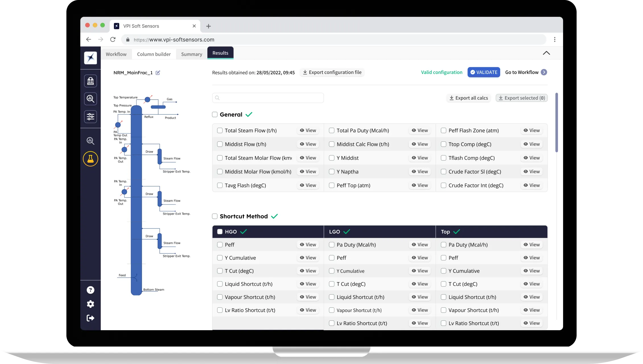Viewport: 643px width, 364px height.
Task: Open Go to Workflow arrow control
Action: click(x=544, y=72)
